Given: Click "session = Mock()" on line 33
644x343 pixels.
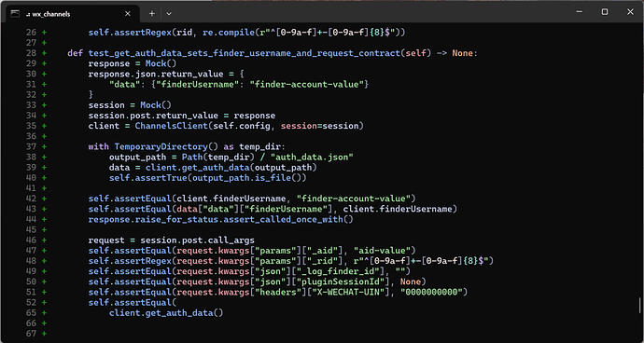Looking at the screenshot, I should [130, 105].
